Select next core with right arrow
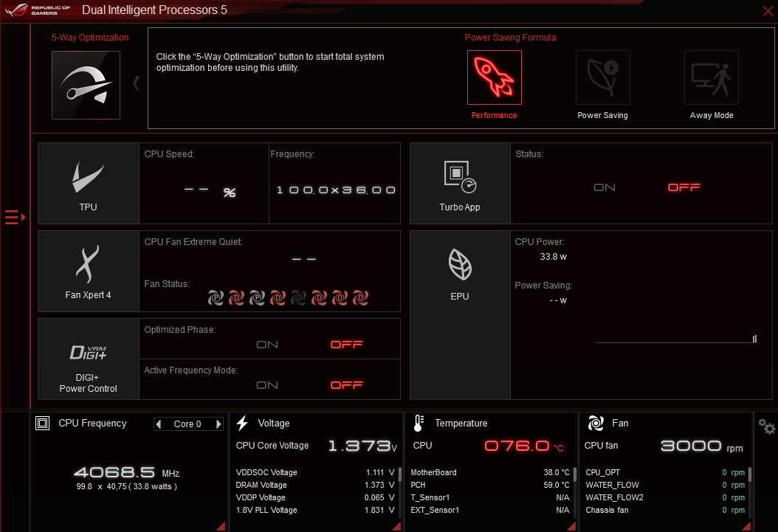Screen dimensions: 778x532 click(x=218, y=424)
